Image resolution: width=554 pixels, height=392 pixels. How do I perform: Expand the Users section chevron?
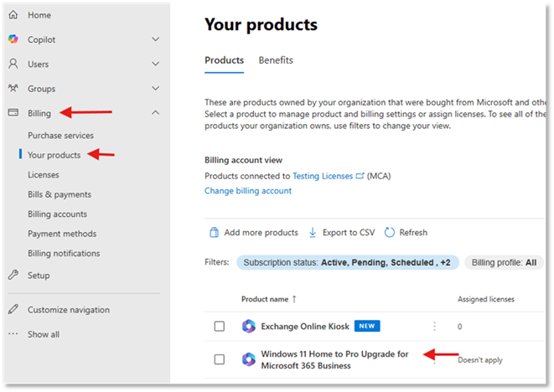(x=155, y=64)
